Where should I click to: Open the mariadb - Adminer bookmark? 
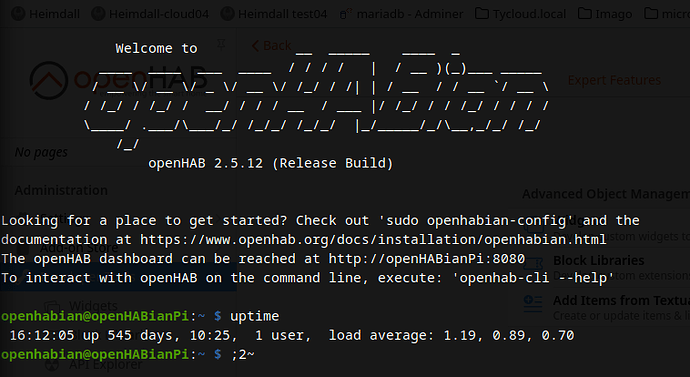tap(402, 14)
